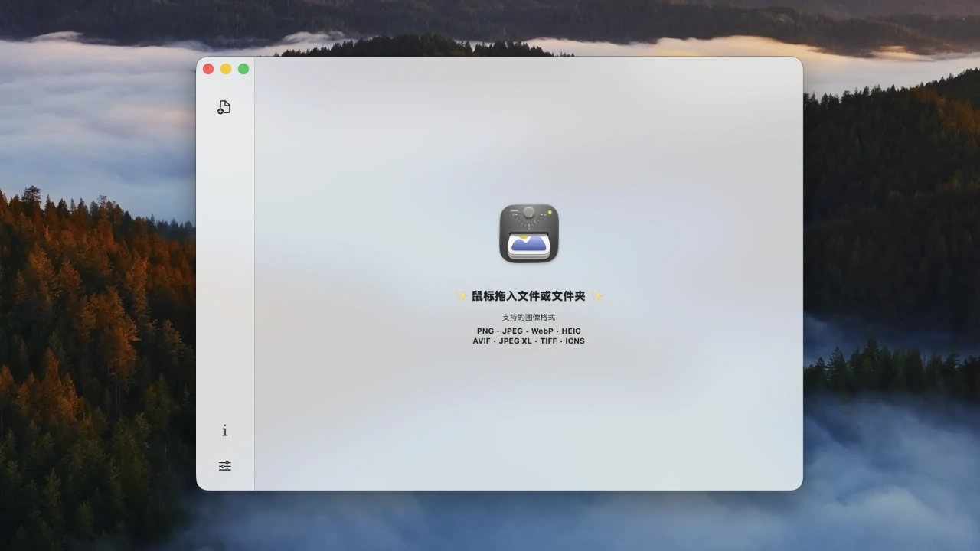The image size is (980, 551).
Task: Click the JPEG format text
Action: click(512, 331)
